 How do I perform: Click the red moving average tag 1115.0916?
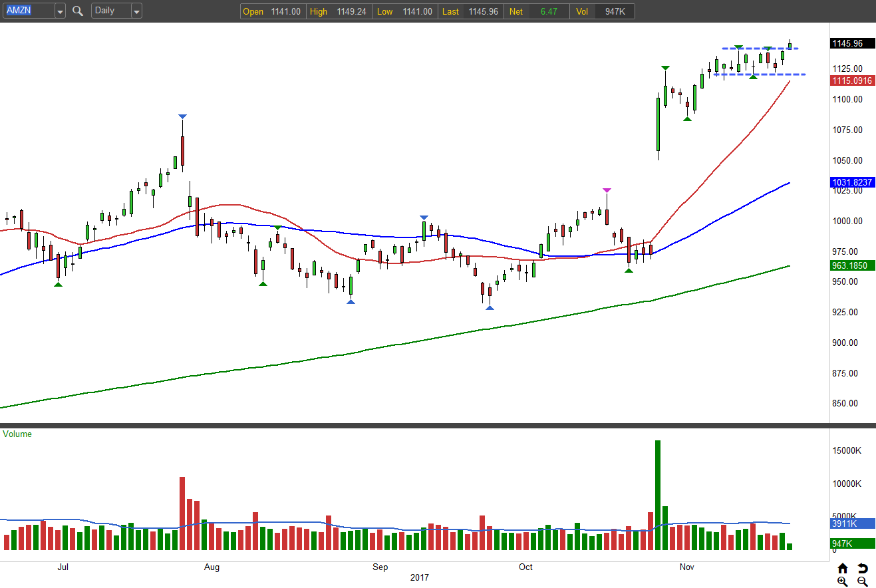coord(851,80)
